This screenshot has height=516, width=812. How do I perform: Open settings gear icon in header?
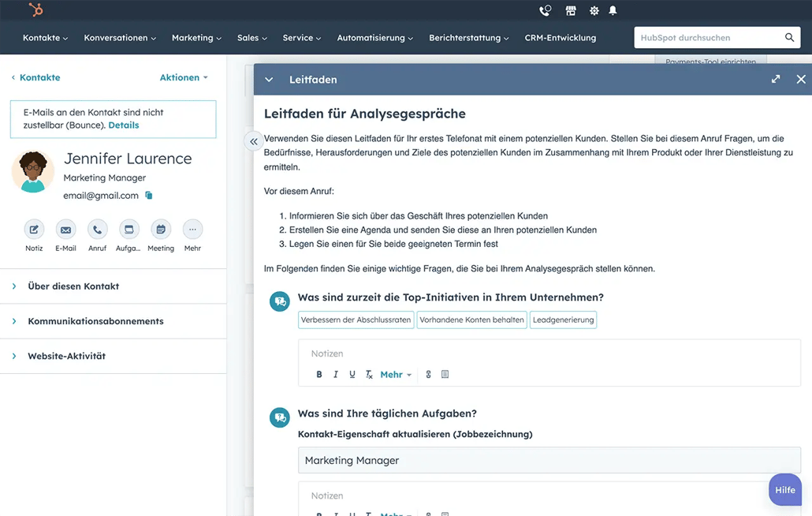(594, 11)
